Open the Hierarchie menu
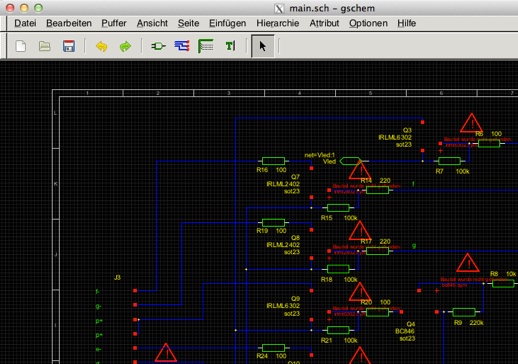Viewport: 518px width, 364px height. click(278, 23)
